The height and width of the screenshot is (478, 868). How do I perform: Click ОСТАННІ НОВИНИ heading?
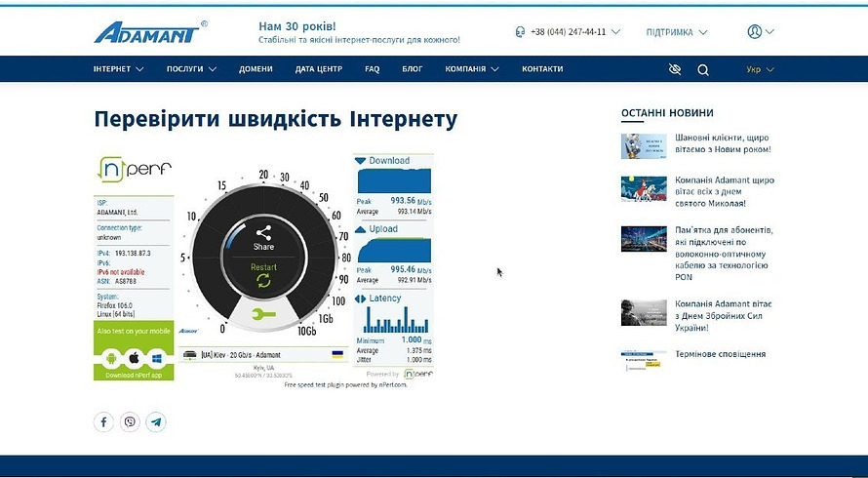[667, 113]
